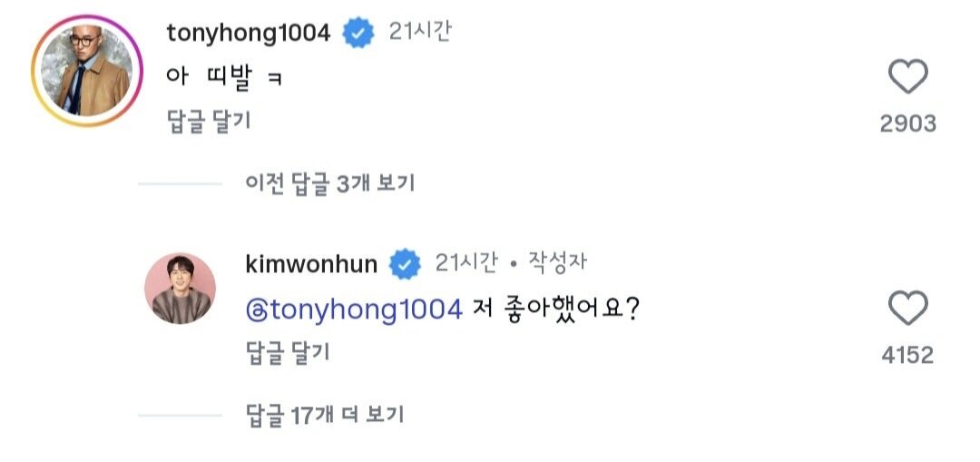
Task: Click the blue @tonyhong1004 mention in reply
Action: (x=354, y=310)
